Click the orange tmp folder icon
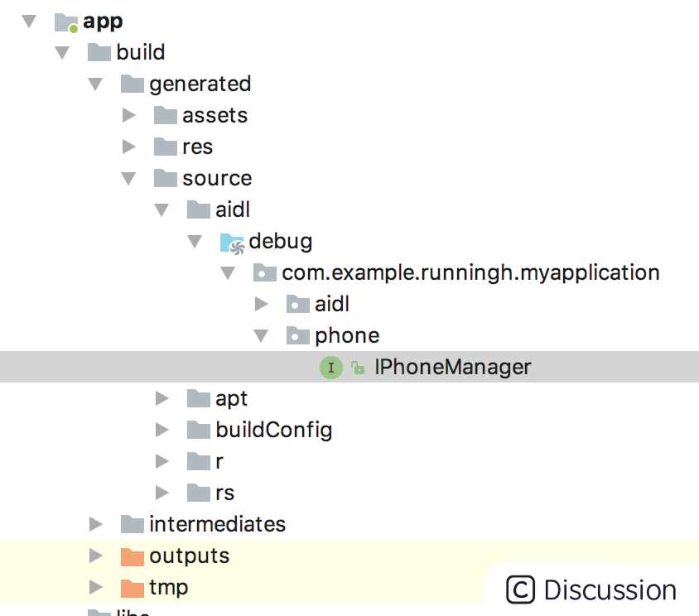 (x=132, y=587)
